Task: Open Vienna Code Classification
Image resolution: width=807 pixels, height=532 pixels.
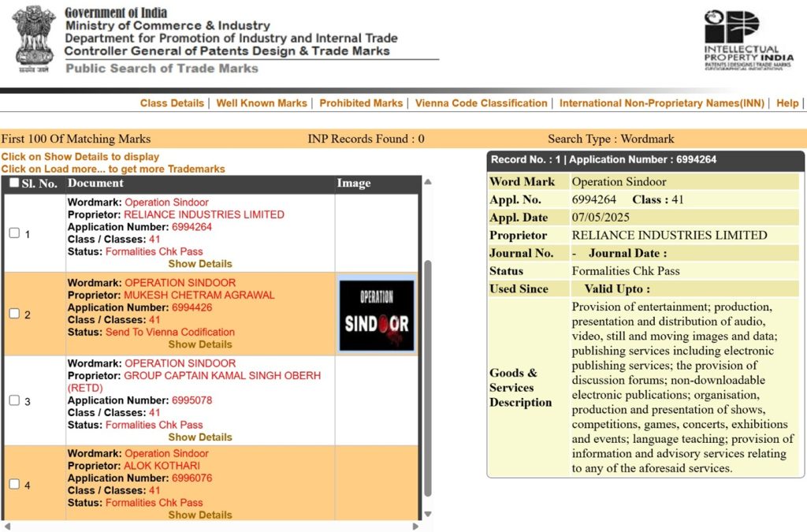Action: 482,103
